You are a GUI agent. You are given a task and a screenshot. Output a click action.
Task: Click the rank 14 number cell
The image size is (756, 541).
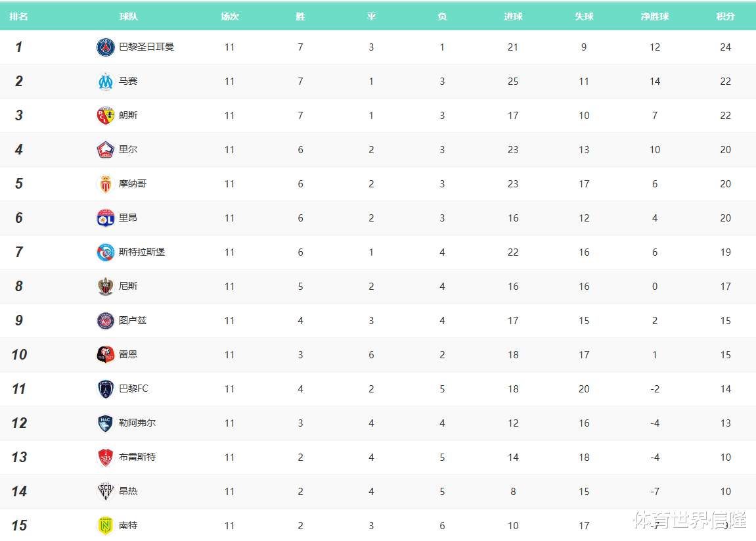click(19, 492)
